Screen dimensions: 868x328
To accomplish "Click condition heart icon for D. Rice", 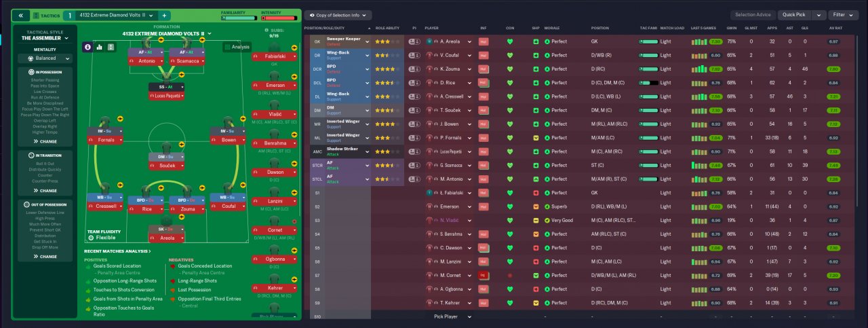I will 510,83.
